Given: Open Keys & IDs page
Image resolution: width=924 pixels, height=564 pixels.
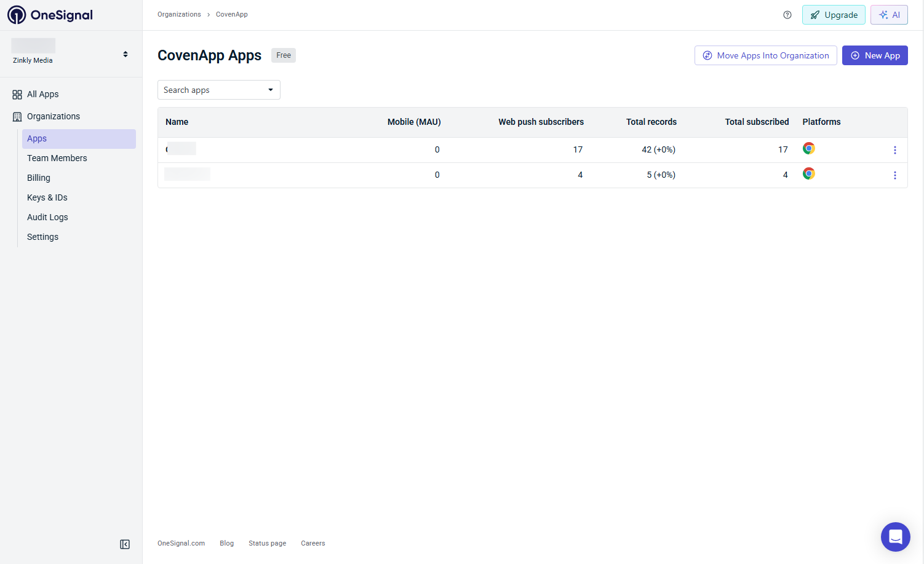Looking at the screenshot, I should pos(47,197).
